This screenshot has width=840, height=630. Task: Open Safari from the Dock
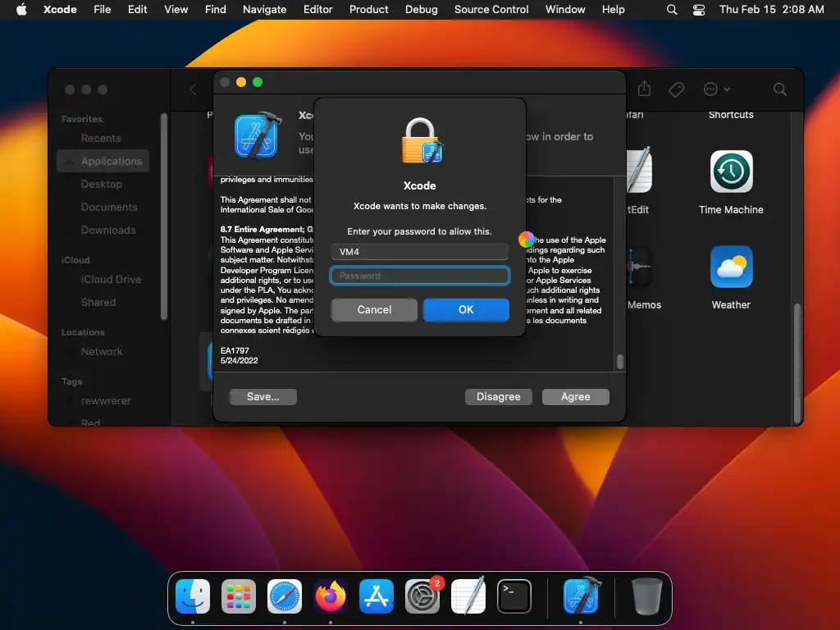(285, 596)
